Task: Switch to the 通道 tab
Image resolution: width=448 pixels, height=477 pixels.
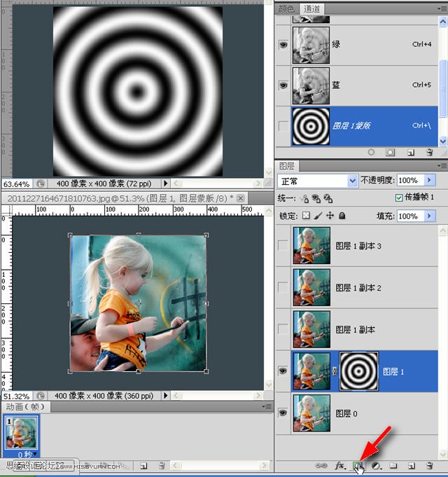Action: coord(311,9)
